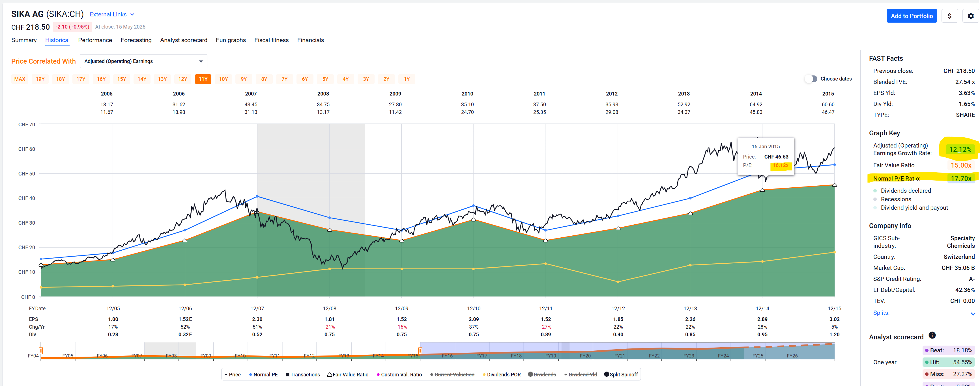
Task: Toggle Transactions in chart legend
Action: pyautogui.click(x=303, y=375)
